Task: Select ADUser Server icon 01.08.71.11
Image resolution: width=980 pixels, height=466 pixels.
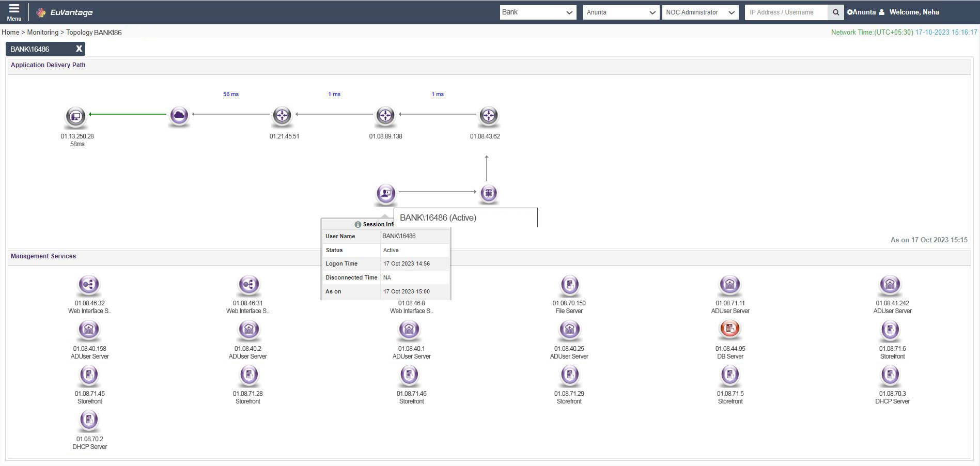Action: pos(730,285)
